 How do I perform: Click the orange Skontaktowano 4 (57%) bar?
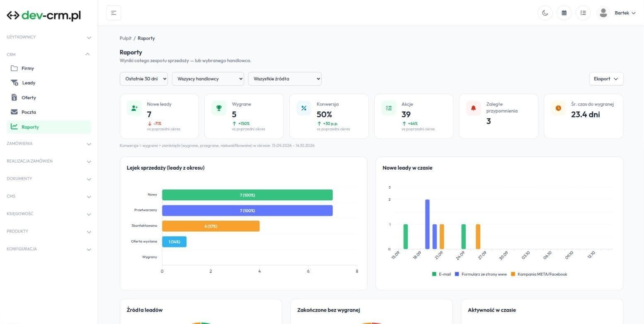211,226
